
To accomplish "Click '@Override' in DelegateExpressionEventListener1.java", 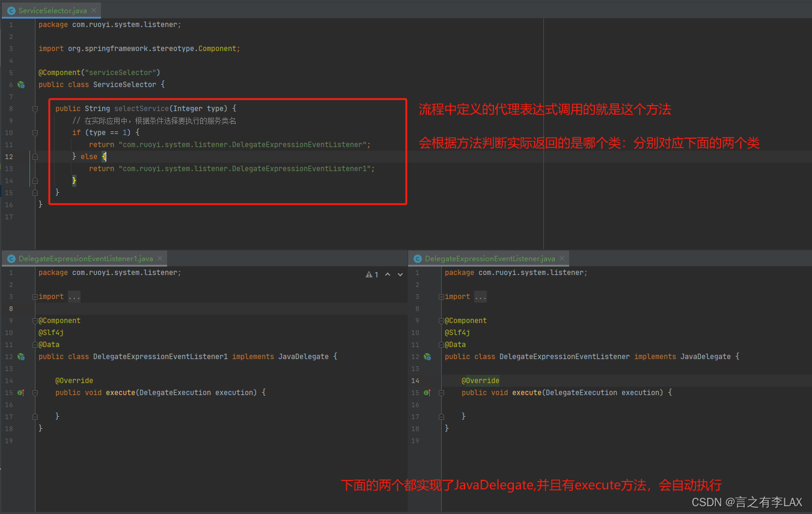I will (74, 381).
